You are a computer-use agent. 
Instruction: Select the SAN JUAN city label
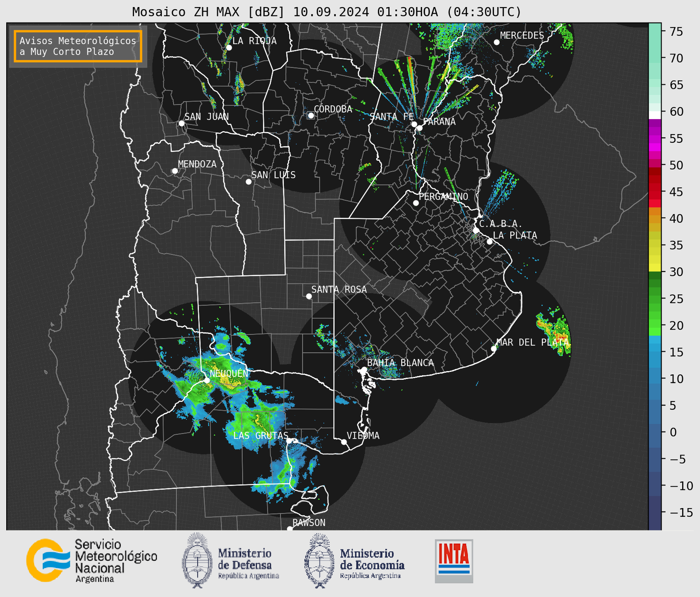tap(207, 117)
